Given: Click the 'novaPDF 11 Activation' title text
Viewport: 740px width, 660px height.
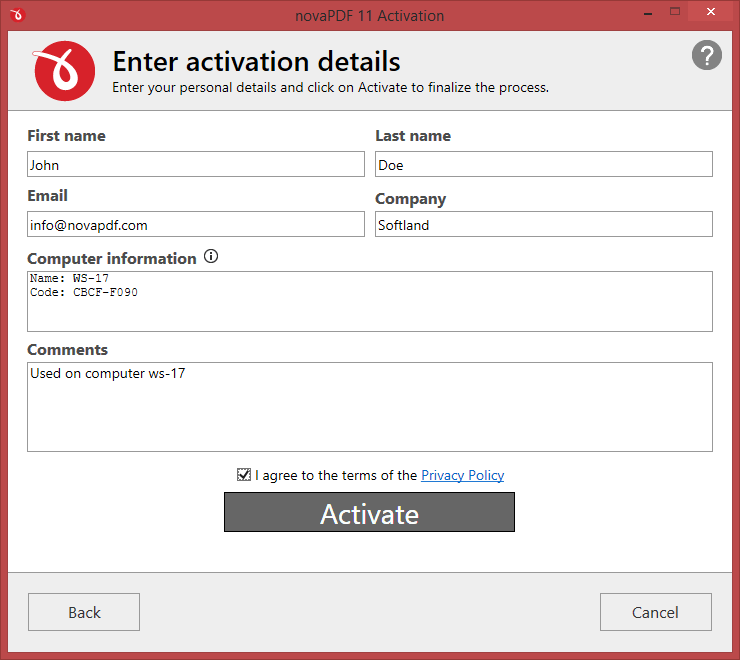Looking at the screenshot, I should (x=370, y=16).
